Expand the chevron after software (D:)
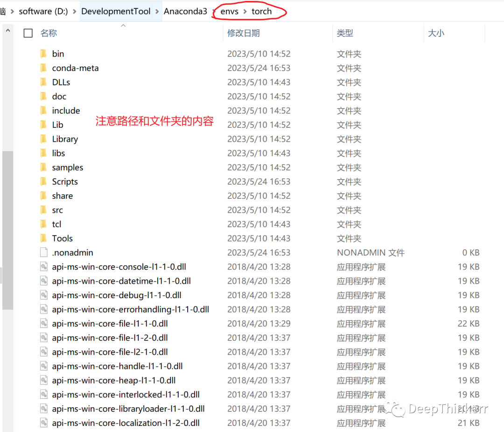 pyautogui.click(x=75, y=12)
